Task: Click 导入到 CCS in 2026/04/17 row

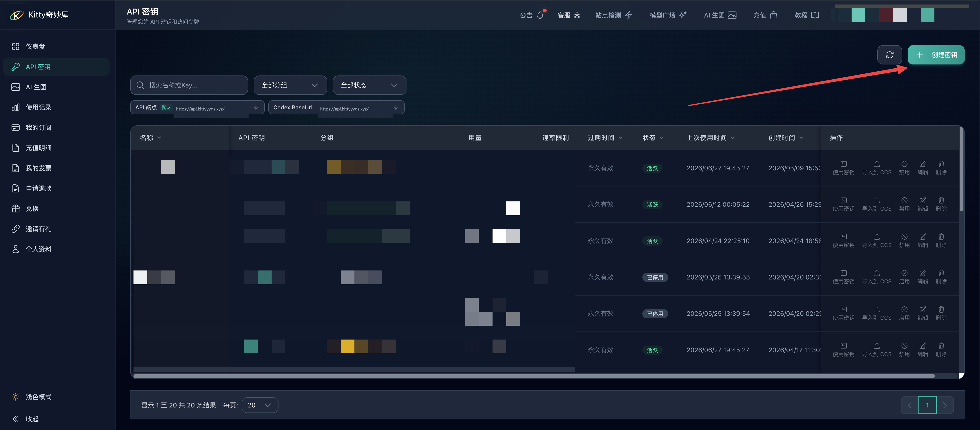Action: (x=876, y=350)
